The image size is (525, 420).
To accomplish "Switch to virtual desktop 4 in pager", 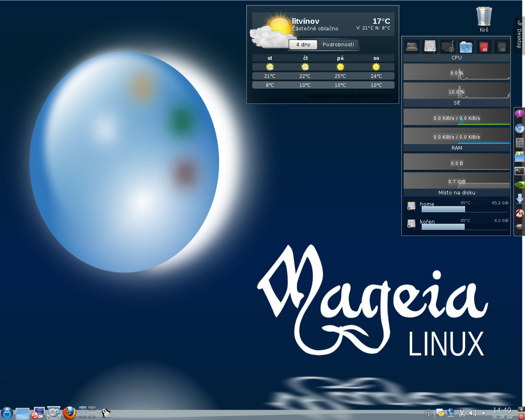I will click(x=91, y=416).
